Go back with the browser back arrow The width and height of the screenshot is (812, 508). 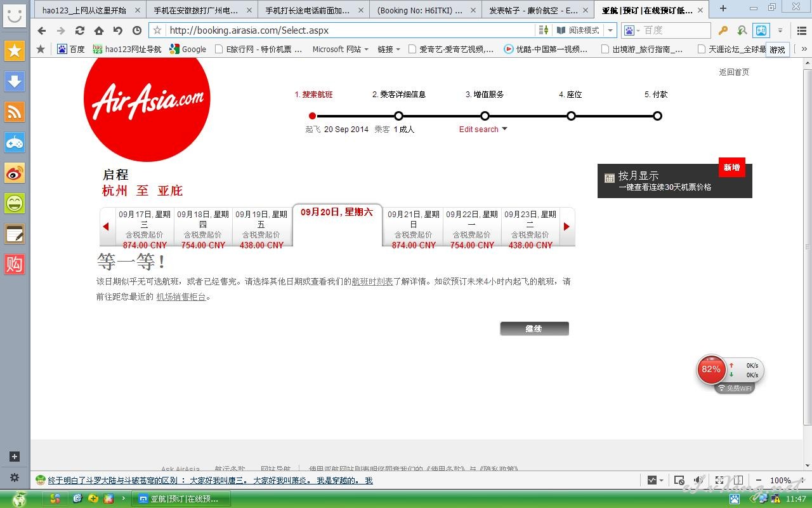click(x=42, y=30)
